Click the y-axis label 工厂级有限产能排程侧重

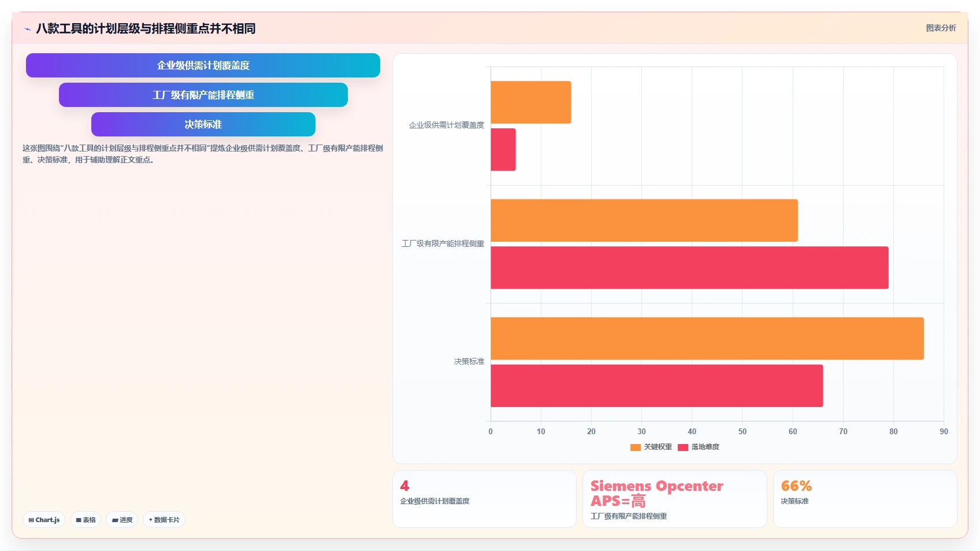coord(443,243)
